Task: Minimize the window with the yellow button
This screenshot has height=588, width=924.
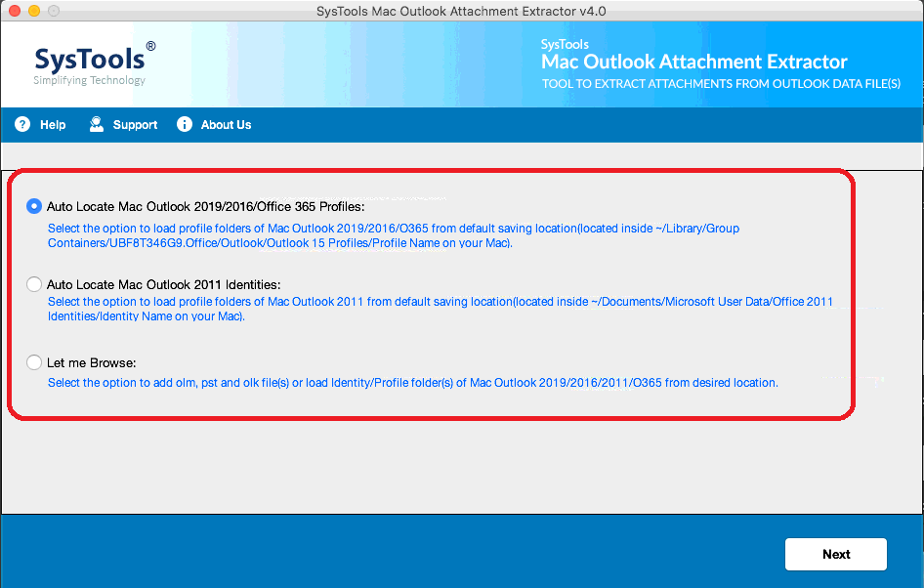Action: point(34,11)
